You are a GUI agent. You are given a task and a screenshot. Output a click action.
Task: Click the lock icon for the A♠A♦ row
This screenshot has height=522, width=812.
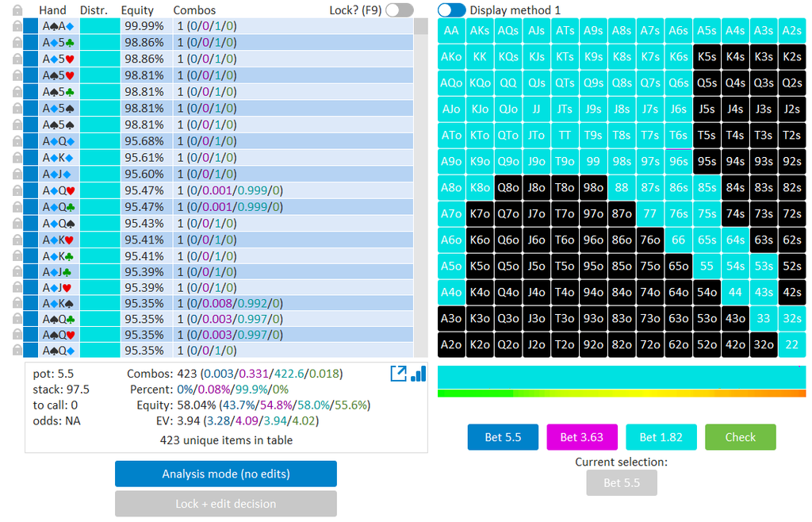tap(17, 26)
